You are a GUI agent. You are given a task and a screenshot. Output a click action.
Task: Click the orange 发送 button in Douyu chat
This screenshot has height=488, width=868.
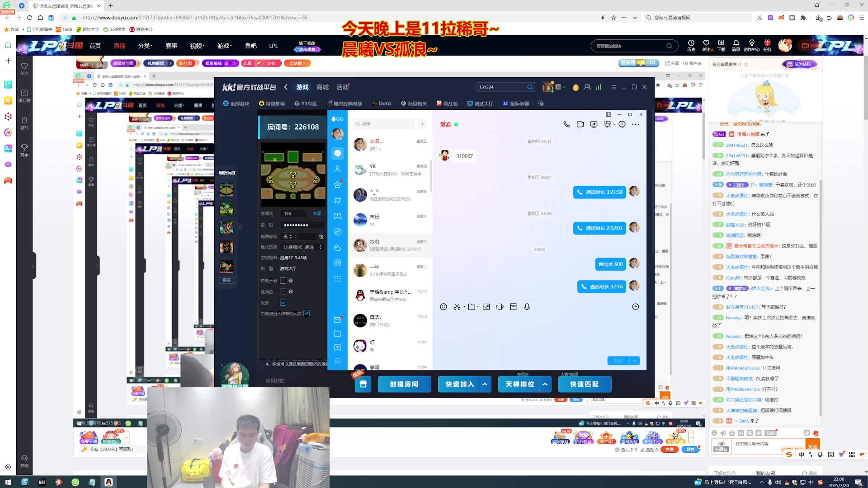pyautogui.click(x=812, y=446)
